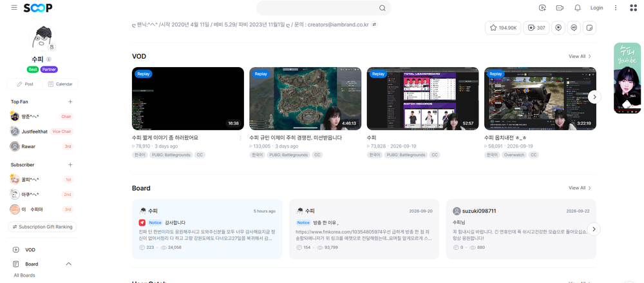The image size is (644, 283).
Task: Open the vertical three-dot menu in header
Action: tap(615, 8)
